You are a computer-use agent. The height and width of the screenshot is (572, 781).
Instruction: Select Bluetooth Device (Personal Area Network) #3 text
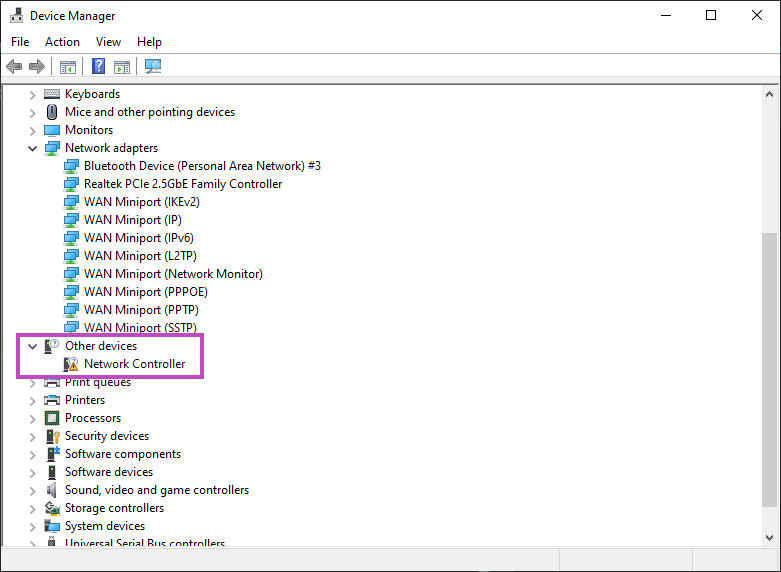[202, 166]
